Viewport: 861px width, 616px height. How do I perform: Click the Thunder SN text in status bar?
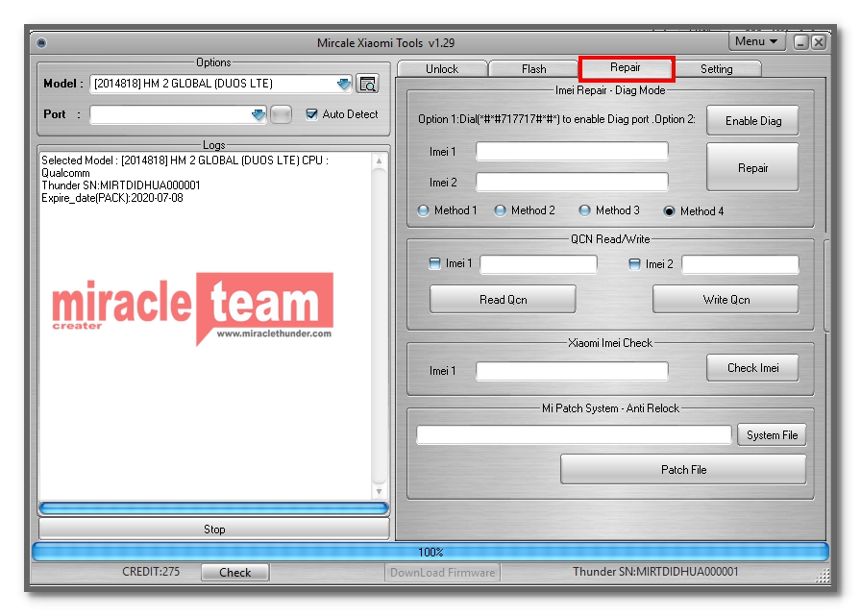(655, 572)
